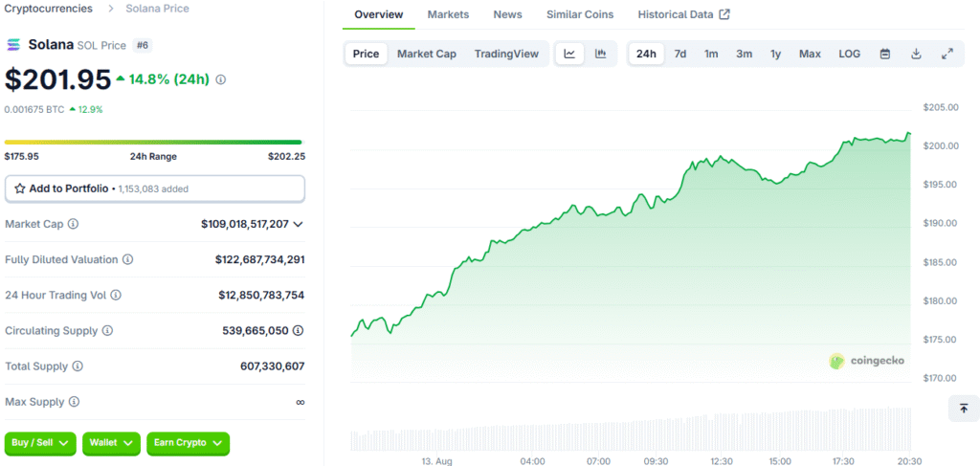Select the 1y time range
Viewport: 980px width, 466px height.
click(775, 54)
